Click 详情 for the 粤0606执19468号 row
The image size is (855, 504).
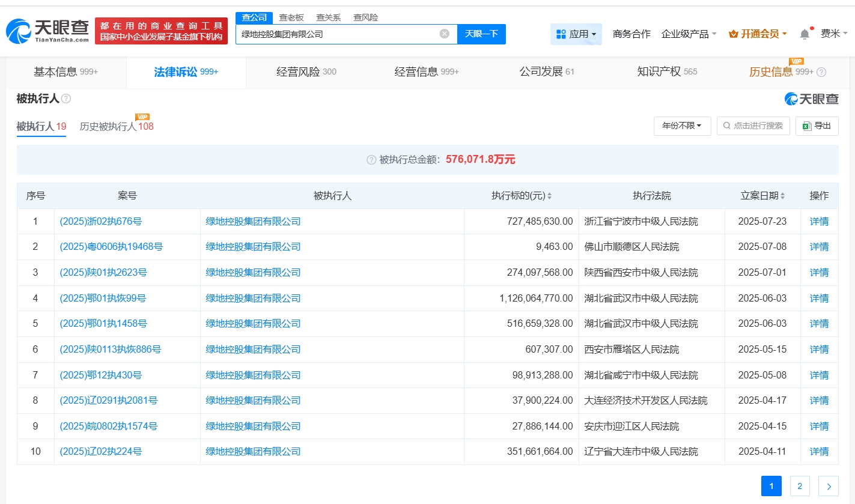pos(820,247)
